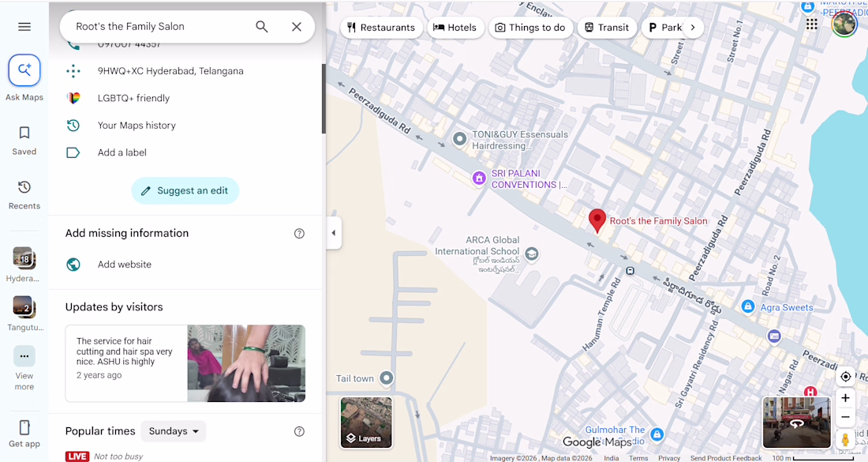868x462 pixels.
Task: Click the label tag icon
Action: coord(73,152)
